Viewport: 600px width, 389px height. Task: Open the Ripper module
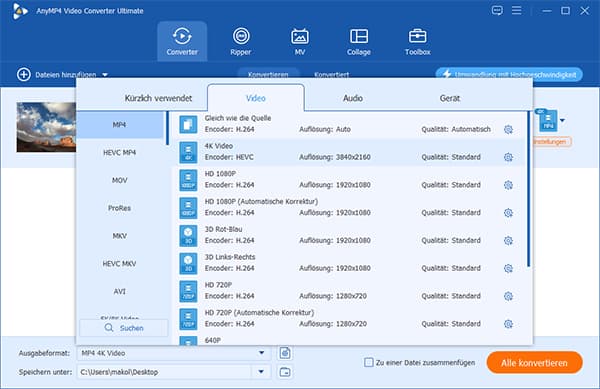coord(241,41)
